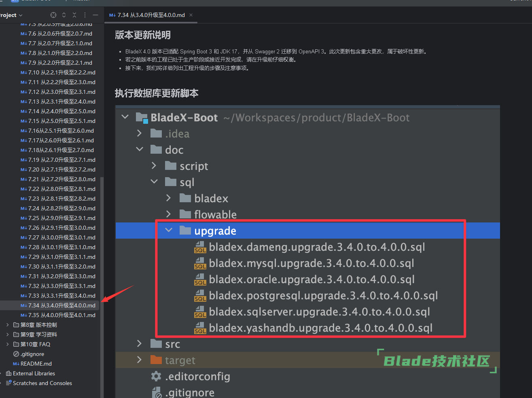Click the folder icon of 第10章 FAQ
This screenshot has height=398, width=532.
coord(16,344)
